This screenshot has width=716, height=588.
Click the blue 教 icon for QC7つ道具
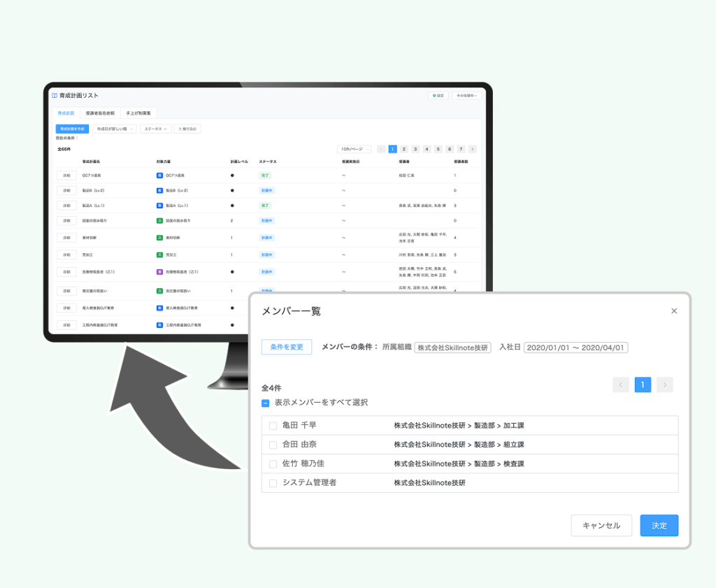[x=159, y=175]
